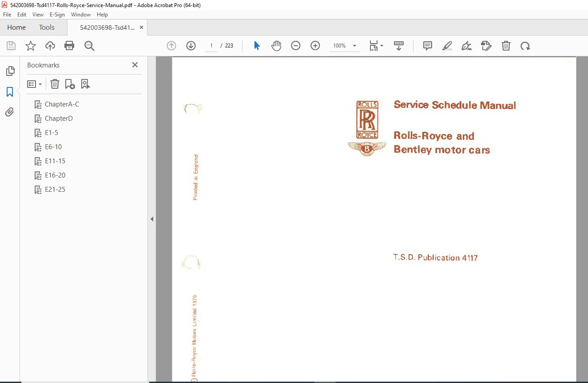Close the Bookmarks panel

pyautogui.click(x=135, y=65)
